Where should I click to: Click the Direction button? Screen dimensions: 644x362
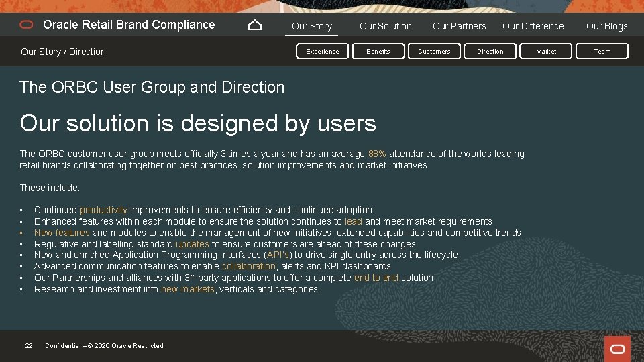490,52
